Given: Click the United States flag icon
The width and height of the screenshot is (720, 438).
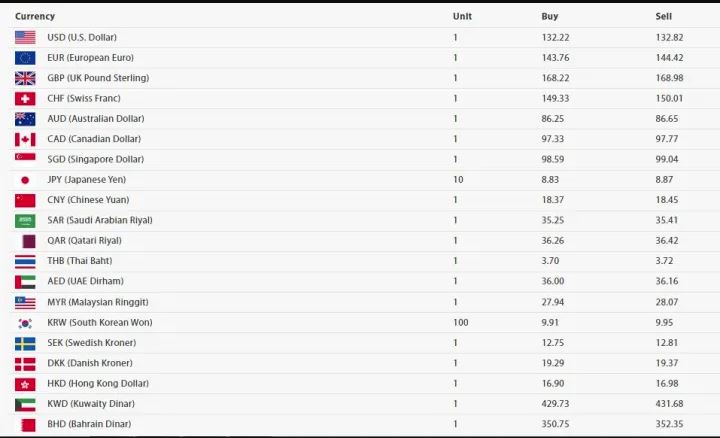Looking at the screenshot, I should pyautogui.click(x=25, y=38).
